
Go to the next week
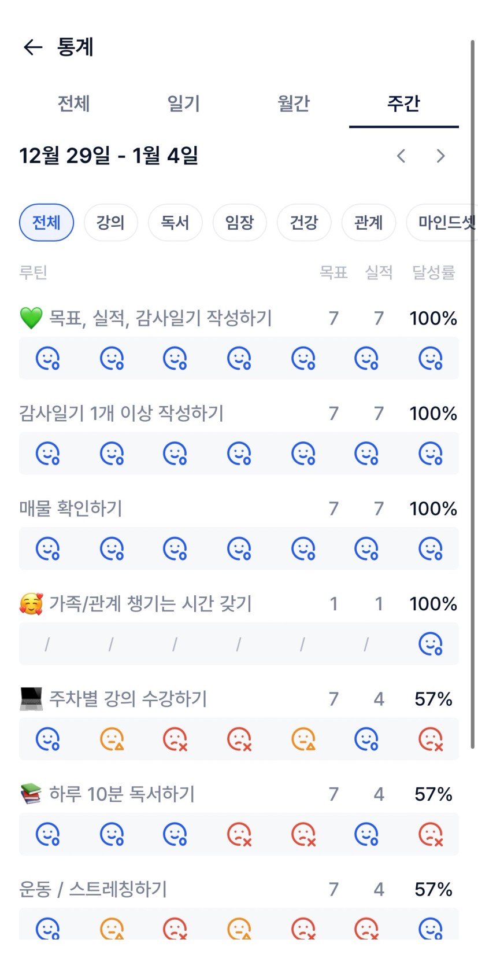[x=440, y=156]
